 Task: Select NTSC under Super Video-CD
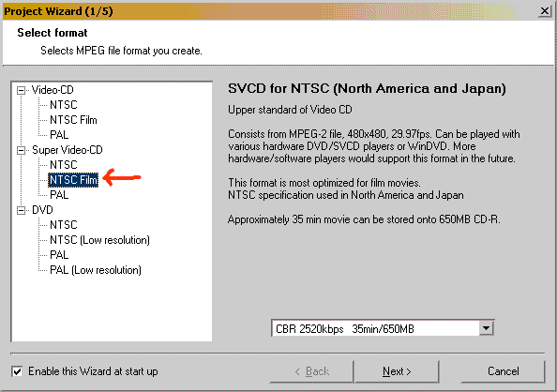63,165
